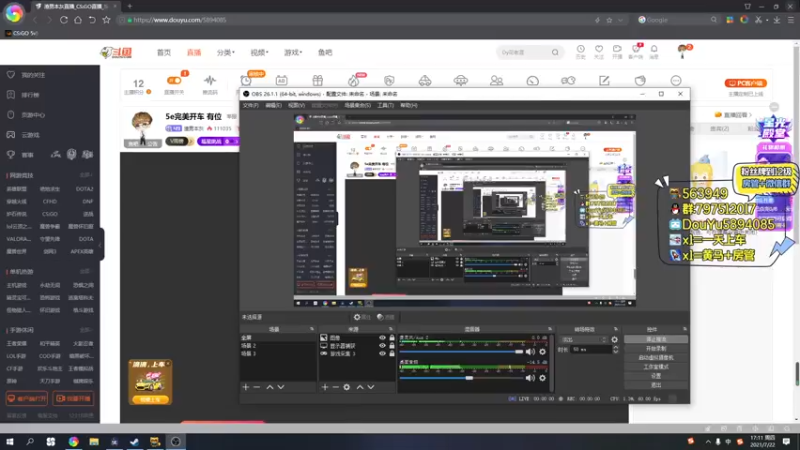Add a new scene in OBS
Image resolution: width=800 pixels, height=450 pixels.
tap(246, 387)
